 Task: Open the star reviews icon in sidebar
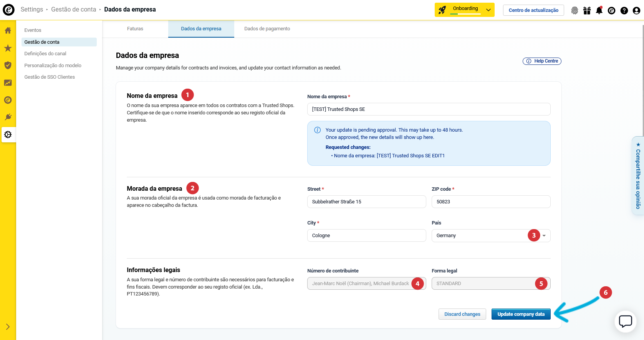coord(8,48)
